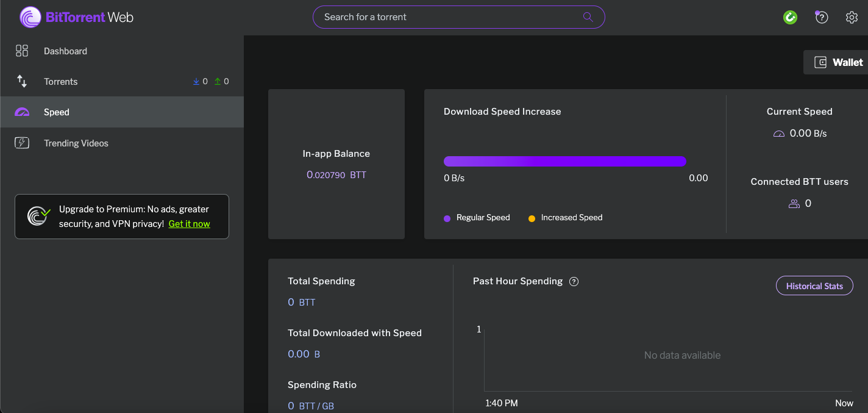Open the Wallet button
This screenshot has width=868, height=413.
[839, 62]
